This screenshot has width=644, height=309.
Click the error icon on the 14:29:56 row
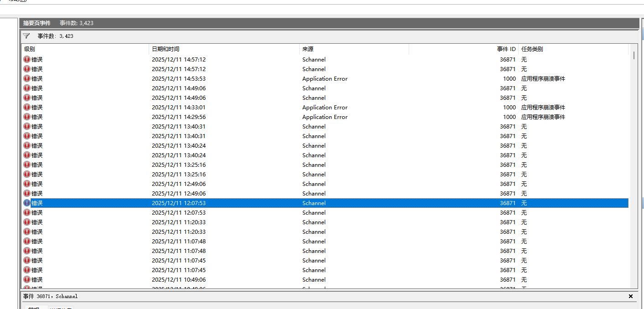point(27,117)
